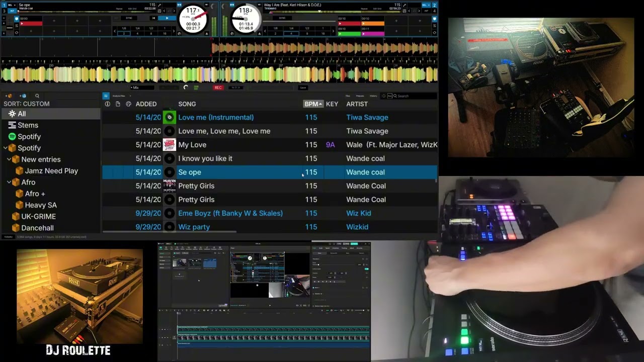The image size is (644, 362).
Task: Sort library by the SONG column
Action: [187, 104]
